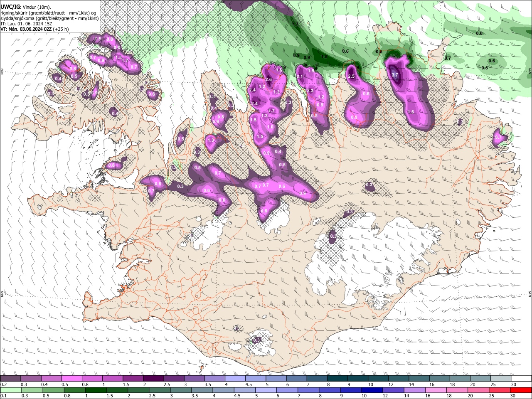532x399 pixels.
Task: Click the black 0.7 rain value offshore northeast
Action: 448,58
